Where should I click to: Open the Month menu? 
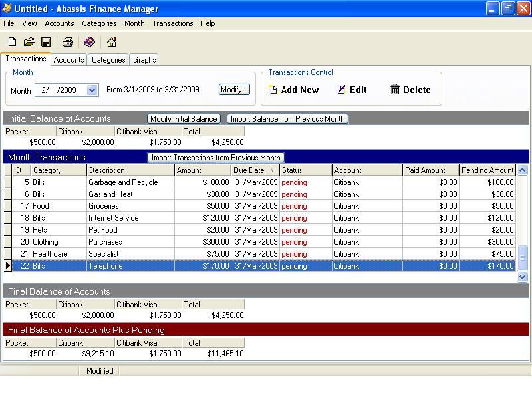[134, 23]
